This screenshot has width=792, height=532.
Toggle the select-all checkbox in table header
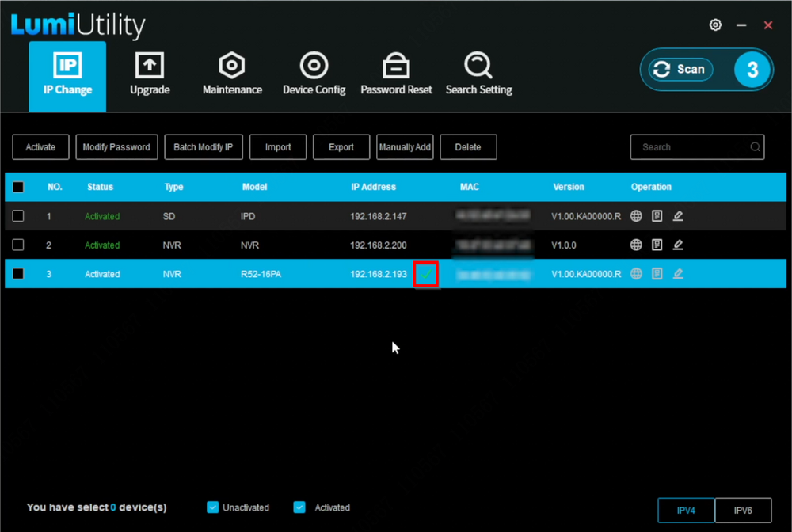click(18, 188)
